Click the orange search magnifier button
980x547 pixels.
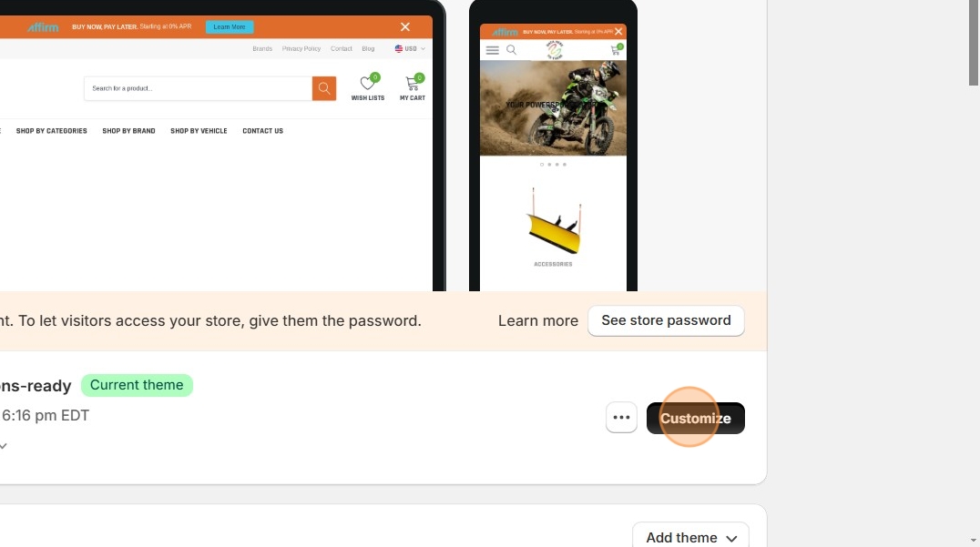coord(323,88)
